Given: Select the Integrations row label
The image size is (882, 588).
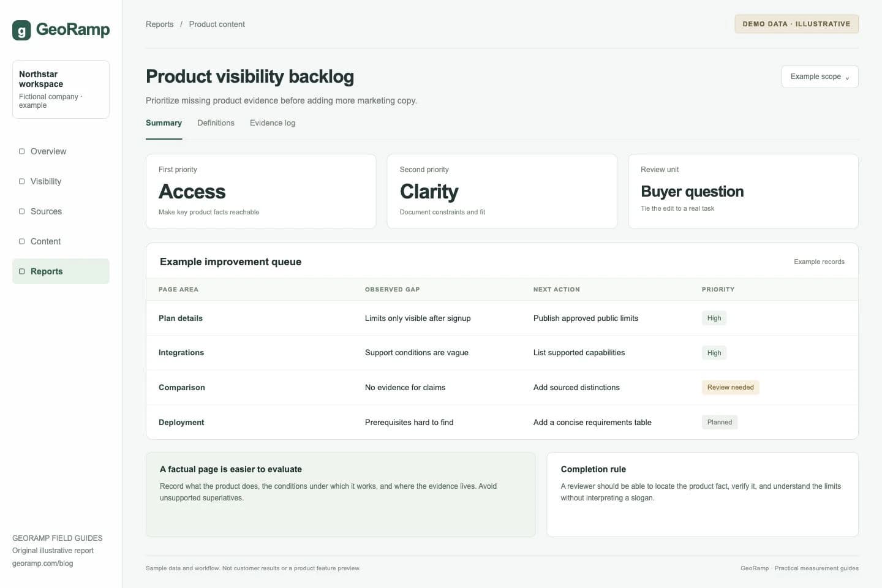Looking at the screenshot, I should point(181,353).
